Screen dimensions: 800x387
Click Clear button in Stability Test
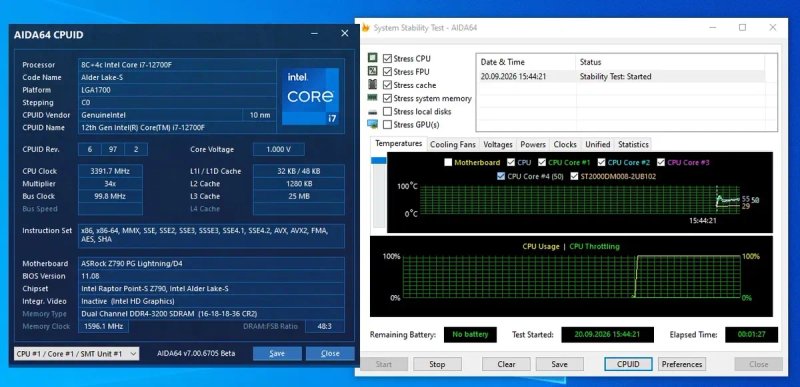(x=506, y=364)
